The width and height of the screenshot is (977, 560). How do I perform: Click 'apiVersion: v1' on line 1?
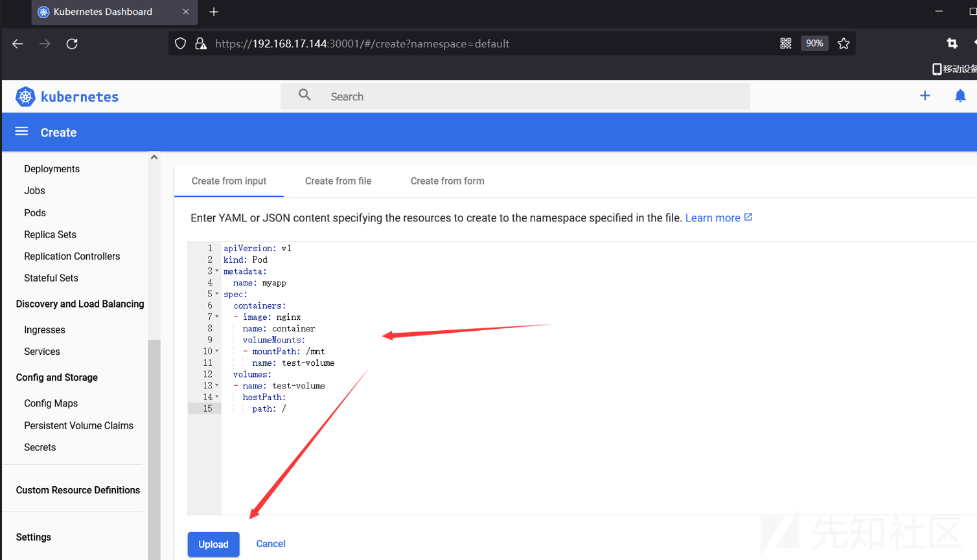point(257,249)
